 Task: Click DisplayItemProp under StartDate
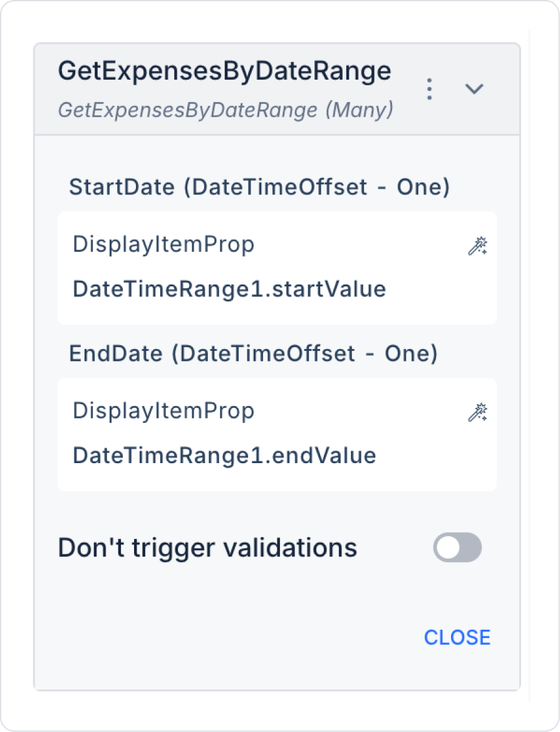(x=163, y=244)
